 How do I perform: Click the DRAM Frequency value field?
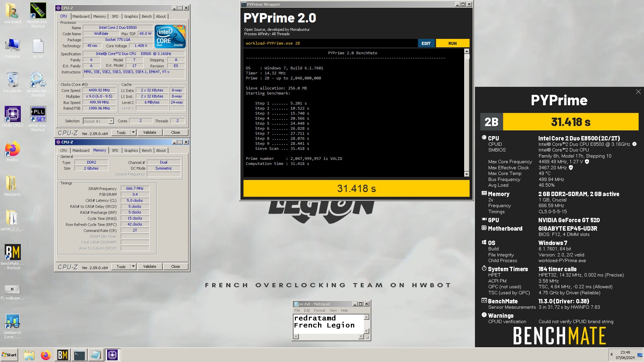[x=135, y=188]
